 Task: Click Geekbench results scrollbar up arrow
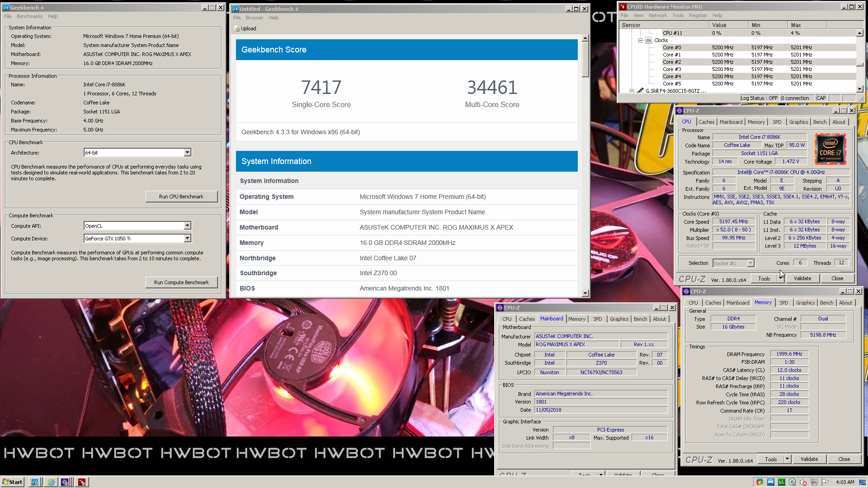coord(585,38)
